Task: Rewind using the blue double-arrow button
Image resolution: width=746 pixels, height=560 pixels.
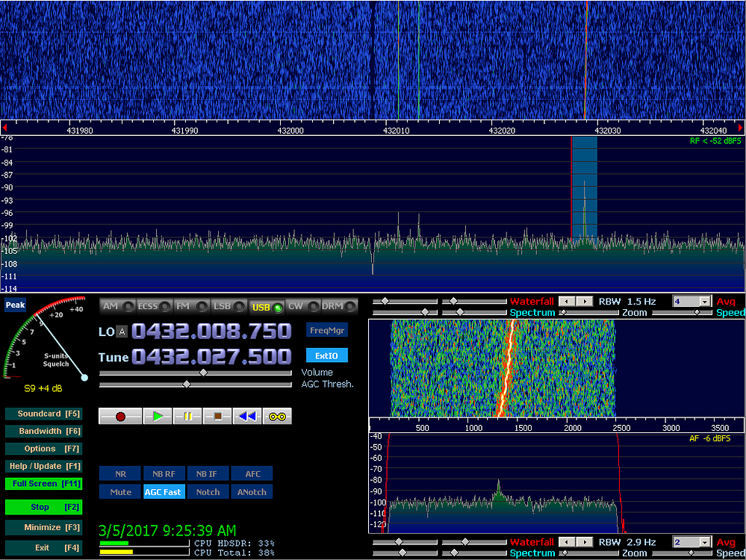Action: (x=247, y=417)
